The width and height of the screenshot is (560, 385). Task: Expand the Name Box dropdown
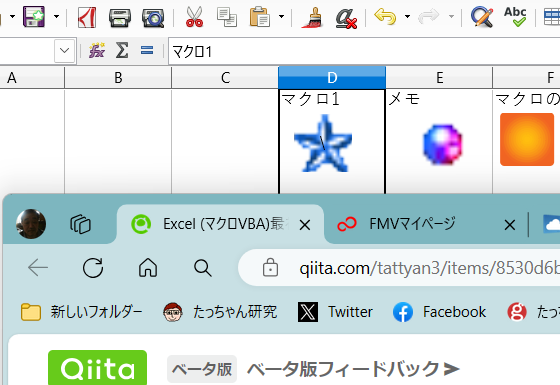pyautogui.click(x=65, y=51)
